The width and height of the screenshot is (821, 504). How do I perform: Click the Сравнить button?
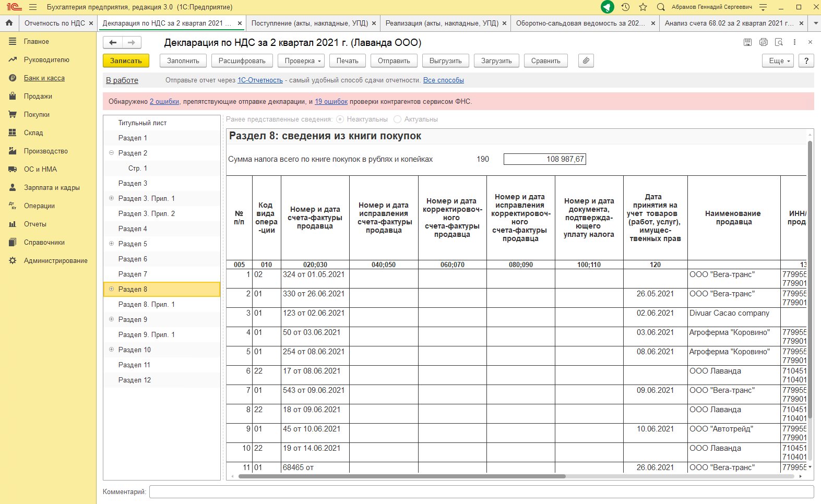(x=546, y=61)
